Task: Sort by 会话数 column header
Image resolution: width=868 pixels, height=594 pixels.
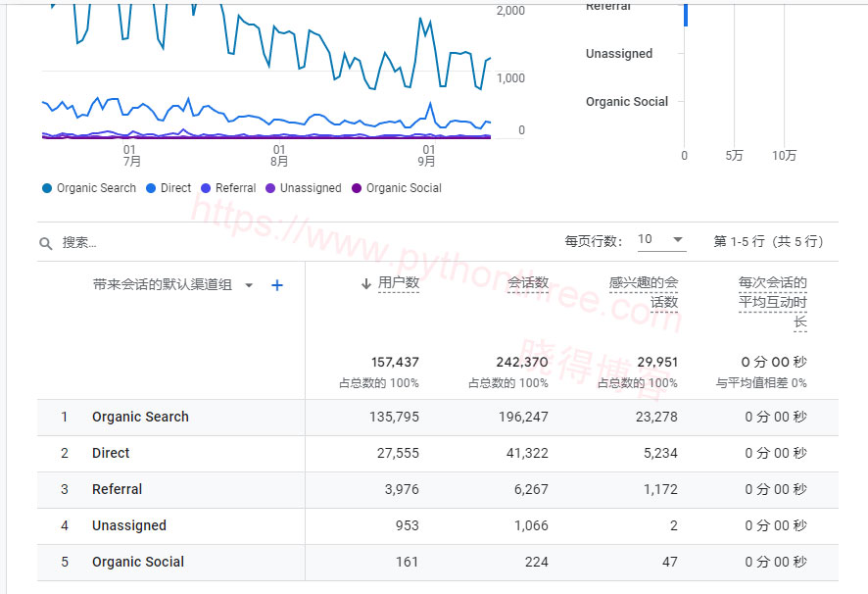Action: point(527,283)
